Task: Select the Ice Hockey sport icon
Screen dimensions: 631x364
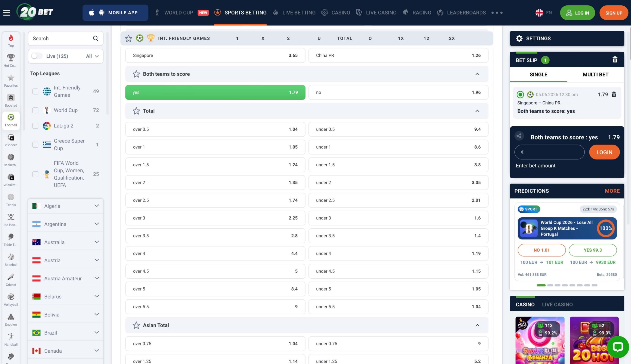Action: pyautogui.click(x=11, y=220)
